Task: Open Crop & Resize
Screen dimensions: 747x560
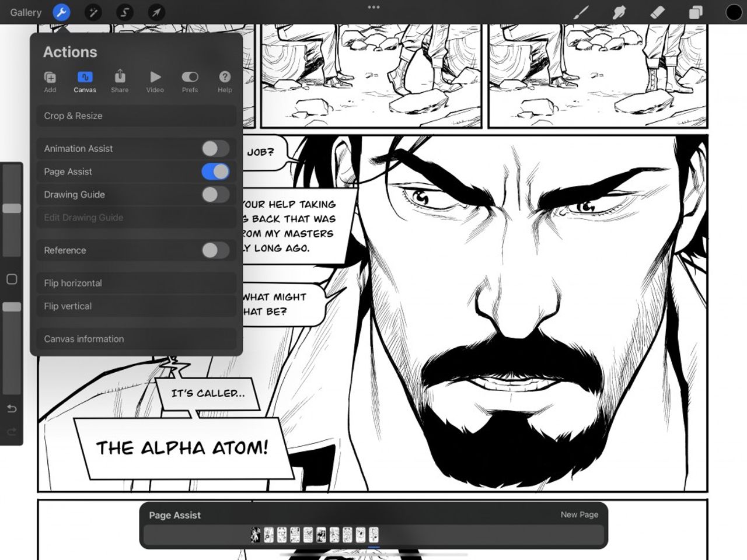Action: (x=137, y=116)
